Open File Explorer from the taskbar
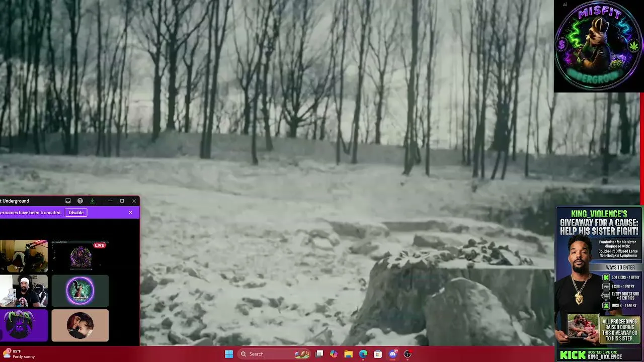This screenshot has width=644, height=362. (348, 354)
